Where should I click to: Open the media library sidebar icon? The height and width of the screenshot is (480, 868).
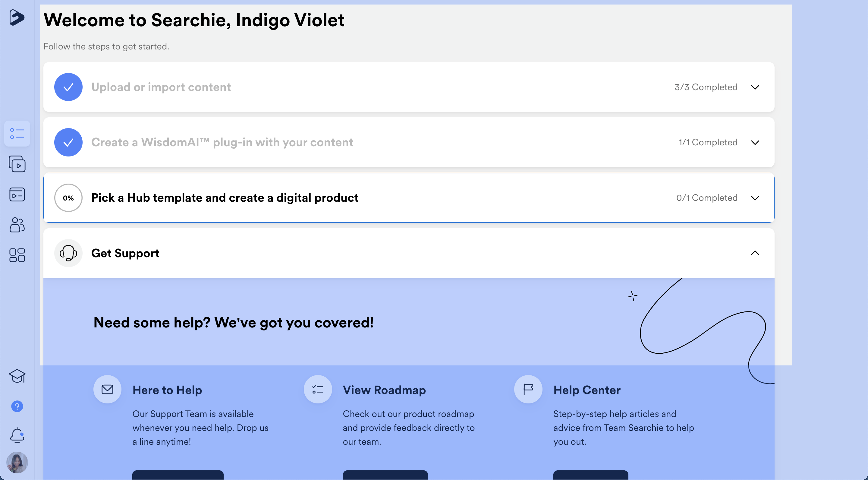[x=17, y=164]
